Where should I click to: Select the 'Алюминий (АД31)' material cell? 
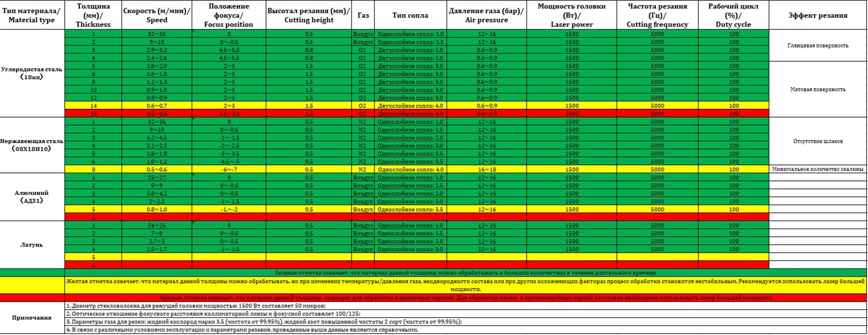click(32, 197)
